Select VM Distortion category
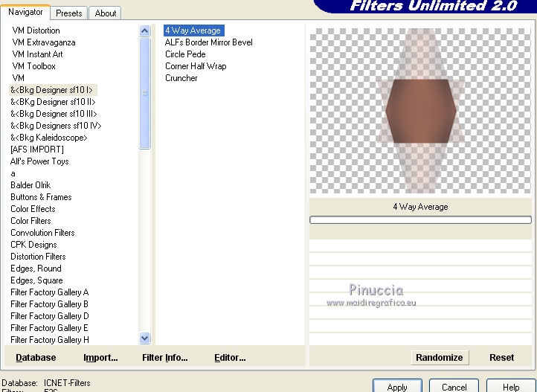Viewport: 537px width, 392px height. [x=36, y=30]
